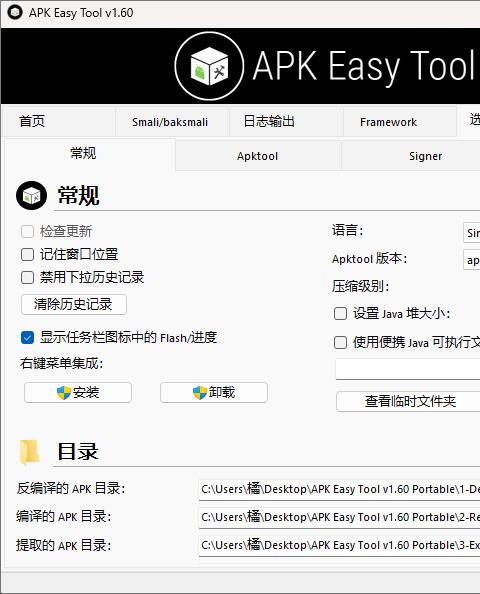Image resolution: width=480 pixels, height=594 pixels.
Task: Enable the 检查更新 checkbox
Action: [27, 231]
